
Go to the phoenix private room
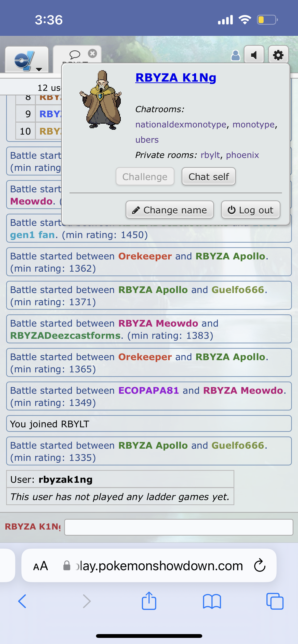pos(242,155)
